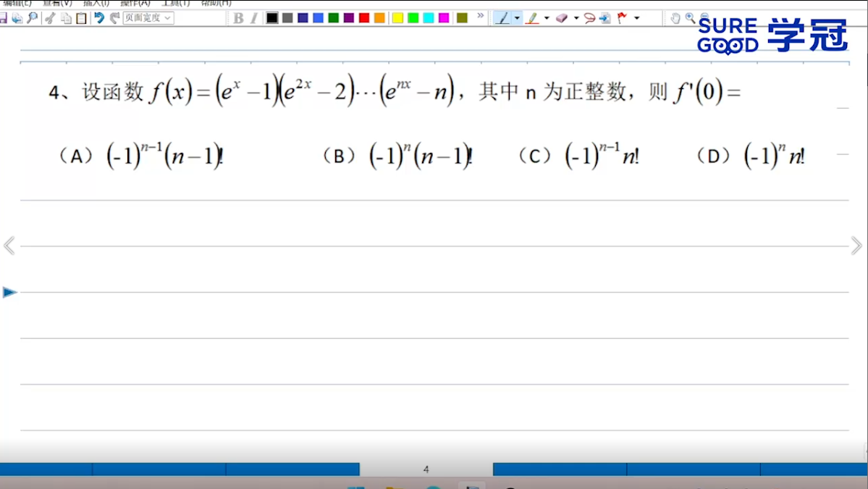This screenshot has width=868, height=489.
Task: Click answer option (C)
Action: tap(579, 156)
